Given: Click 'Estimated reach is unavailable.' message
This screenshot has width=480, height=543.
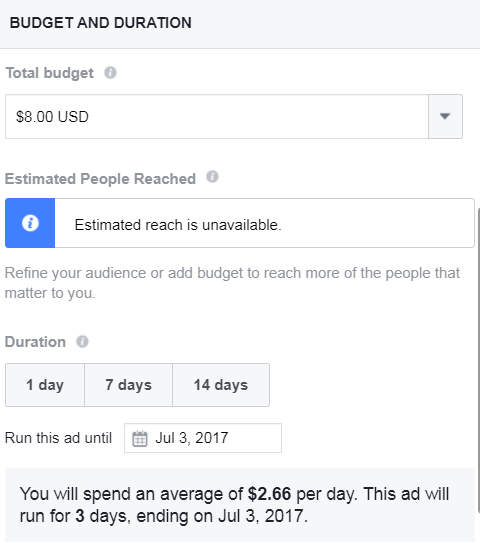Looking at the screenshot, I should 178,225.
